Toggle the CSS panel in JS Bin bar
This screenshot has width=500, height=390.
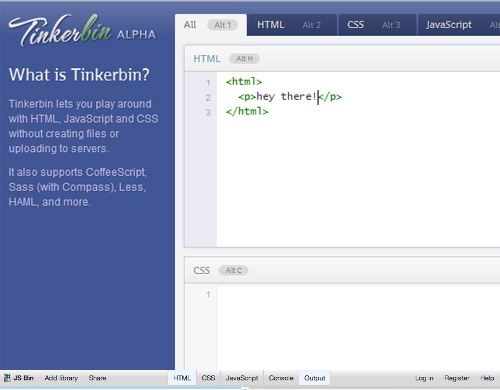[208, 378]
